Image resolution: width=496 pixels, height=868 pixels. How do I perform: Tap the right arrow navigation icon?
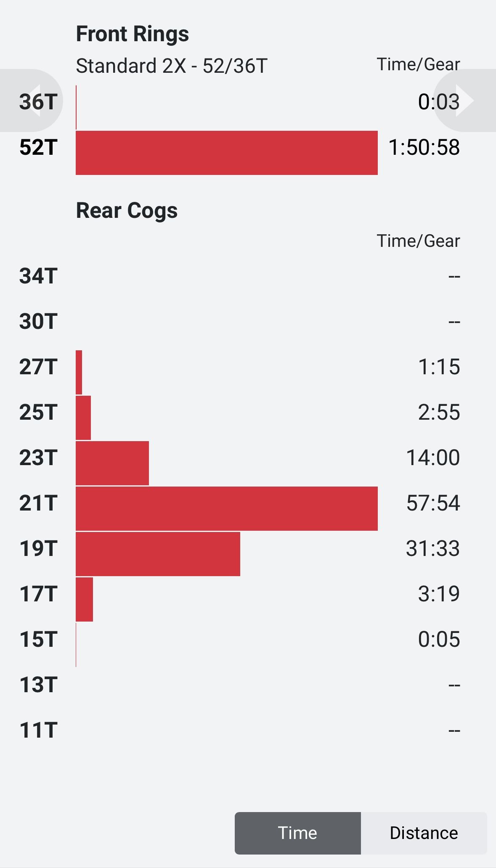(465, 101)
